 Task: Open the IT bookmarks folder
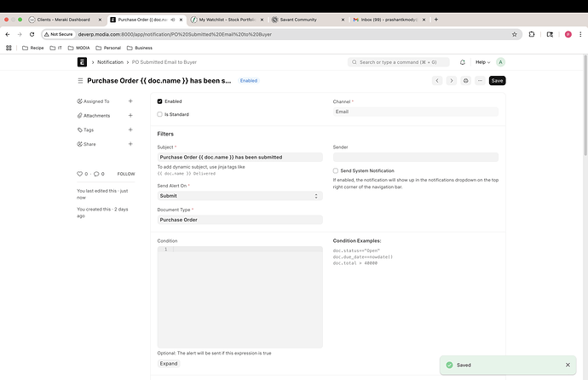point(56,48)
